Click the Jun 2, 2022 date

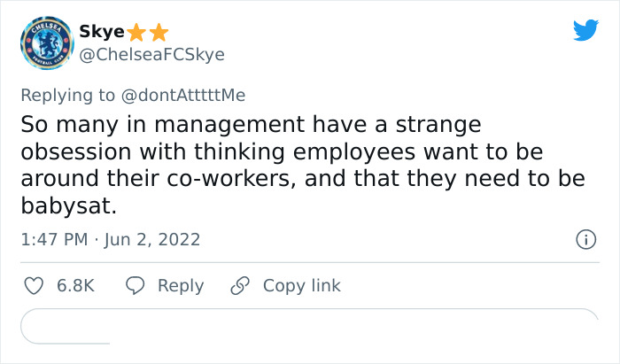pyautogui.click(x=151, y=239)
